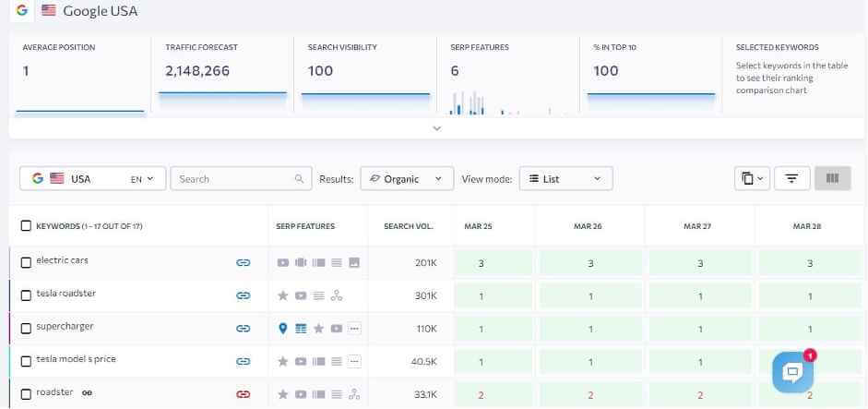Click the blue map pin icon for supercharger
This screenshot has height=409, width=868.
(x=283, y=328)
